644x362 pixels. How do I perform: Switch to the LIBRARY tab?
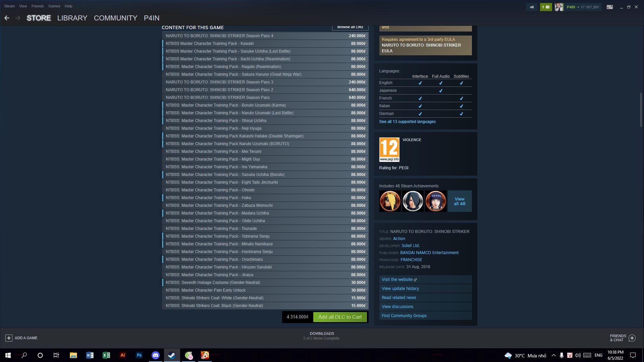tap(72, 18)
